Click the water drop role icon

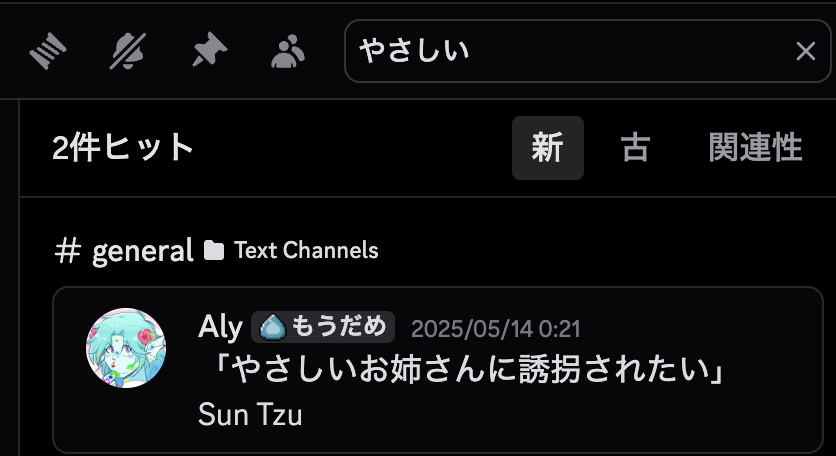pyautogui.click(x=272, y=327)
